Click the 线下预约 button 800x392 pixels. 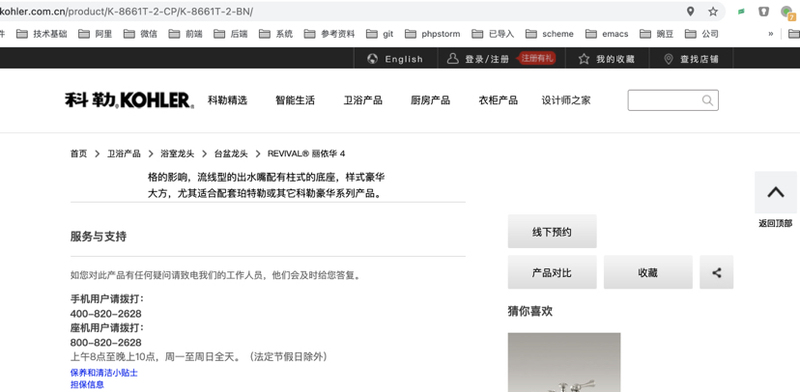coord(552,232)
